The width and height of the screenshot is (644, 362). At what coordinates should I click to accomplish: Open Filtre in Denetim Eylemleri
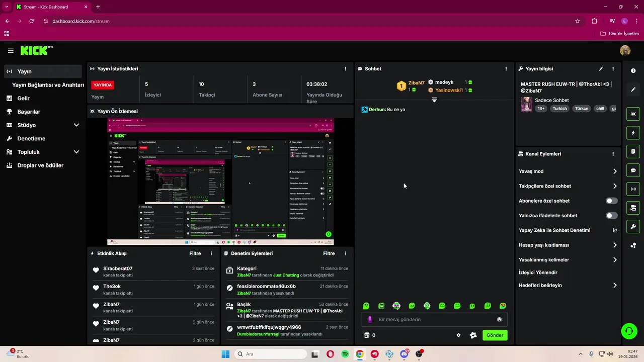point(329,253)
